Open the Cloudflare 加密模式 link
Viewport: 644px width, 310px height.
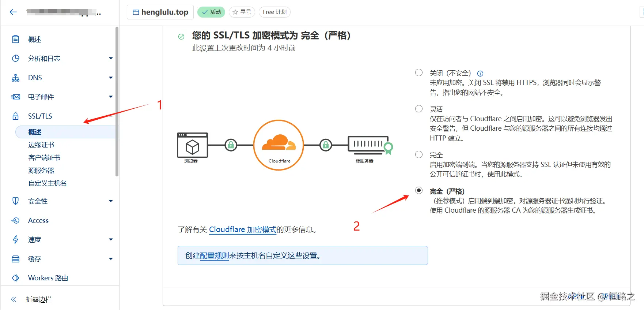coord(243,229)
